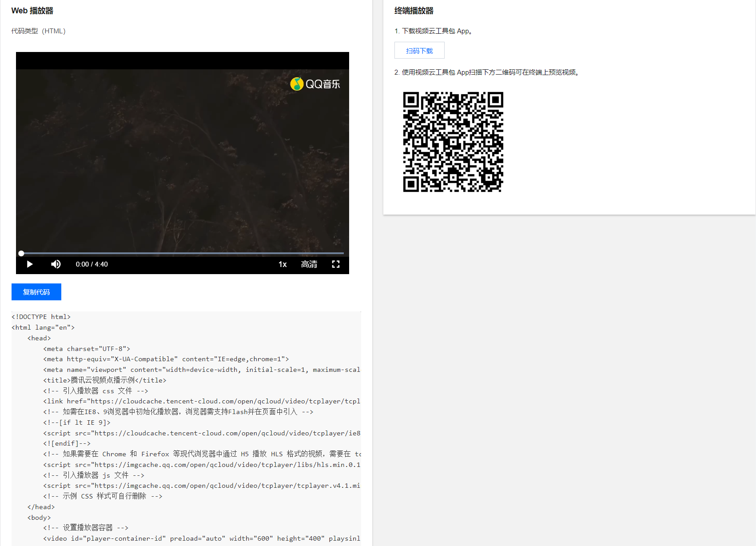Image resolution: width=756 pixels, height=546 pixels.
Task: Click the IE8、9 Flash comment line
Action: tap(178, 412)
